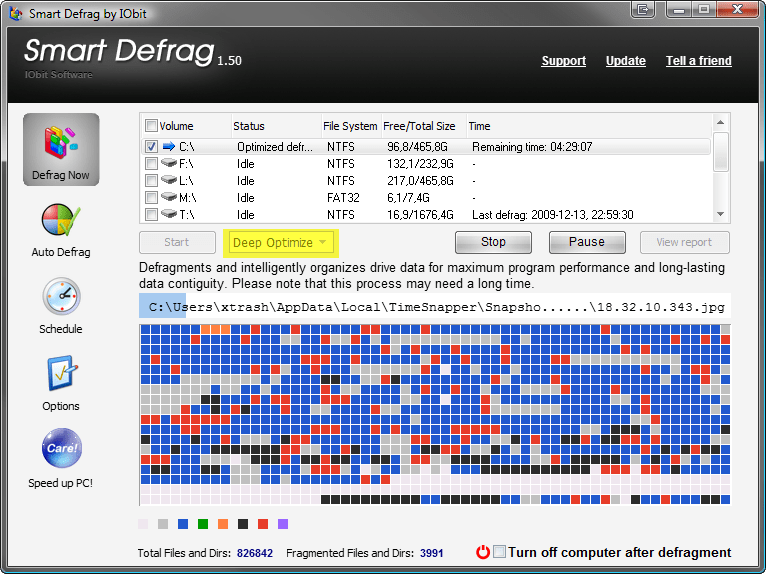Enable Turn off computer after defragment
This screenshot has height=574, width=766.
click(x=499, y=552)
